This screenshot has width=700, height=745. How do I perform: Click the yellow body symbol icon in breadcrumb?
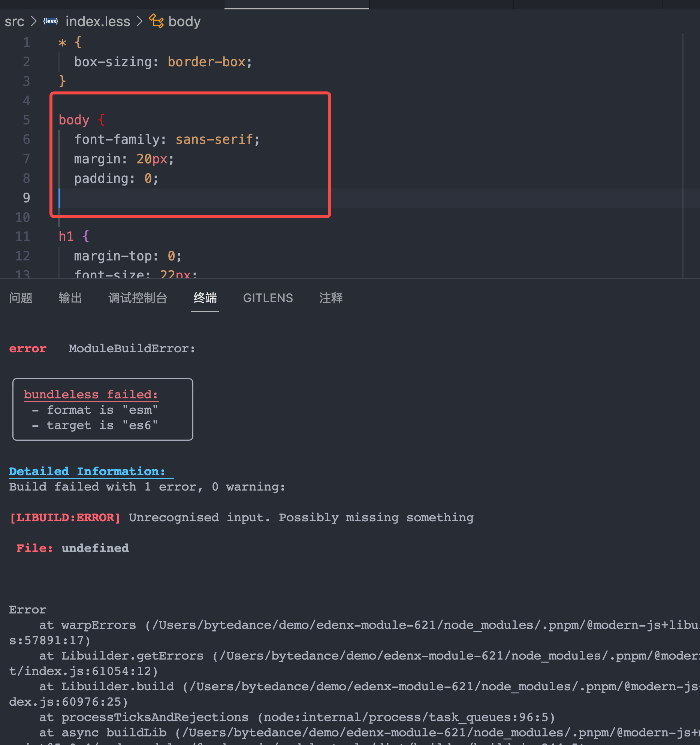coord(156,21)
